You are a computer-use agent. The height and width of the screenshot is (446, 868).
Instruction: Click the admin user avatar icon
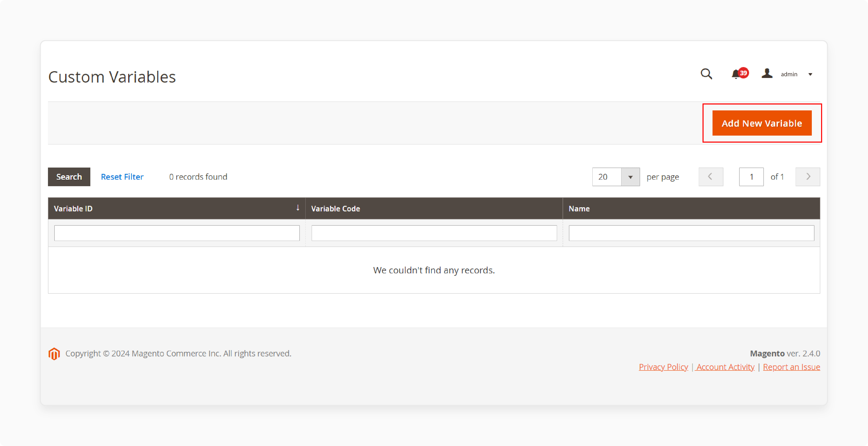[767, 73]
